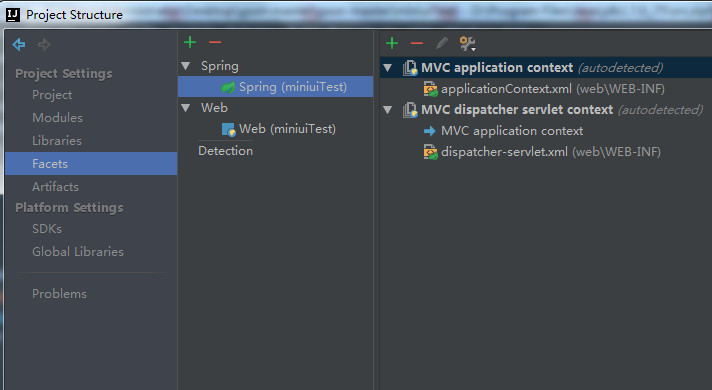Image resolution: width=712 pixels, height=390 pixels.
Task: Collapse the MVC application context node
Action: pos(387,68)
